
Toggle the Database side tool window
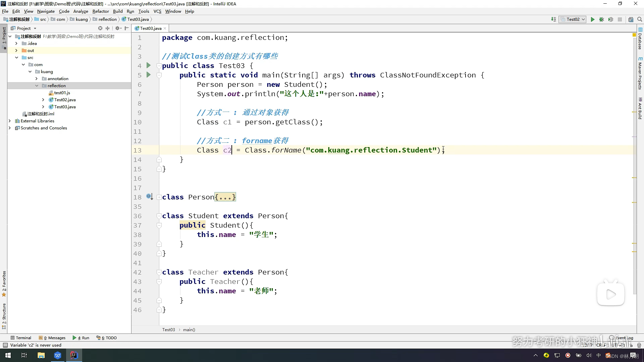coord(640,40)
